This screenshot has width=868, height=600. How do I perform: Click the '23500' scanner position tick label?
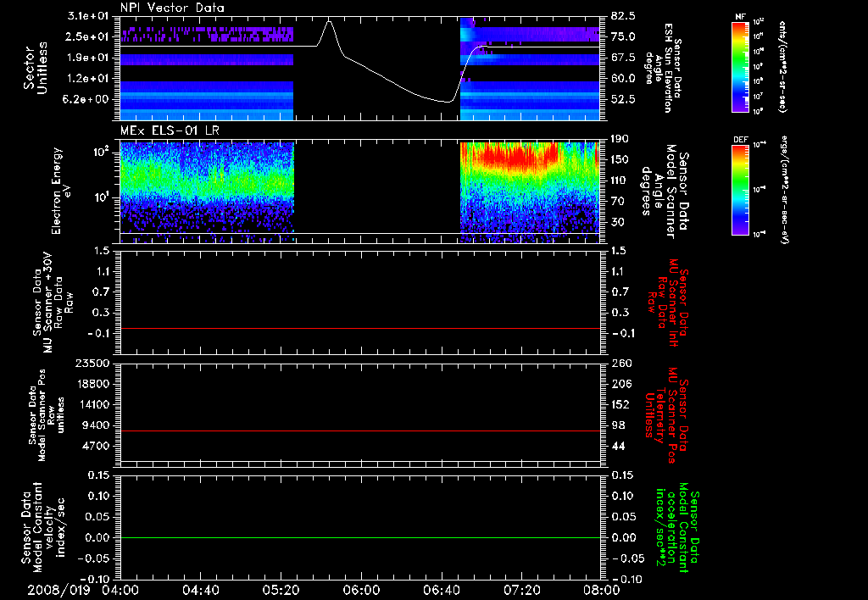click(93, 364)
